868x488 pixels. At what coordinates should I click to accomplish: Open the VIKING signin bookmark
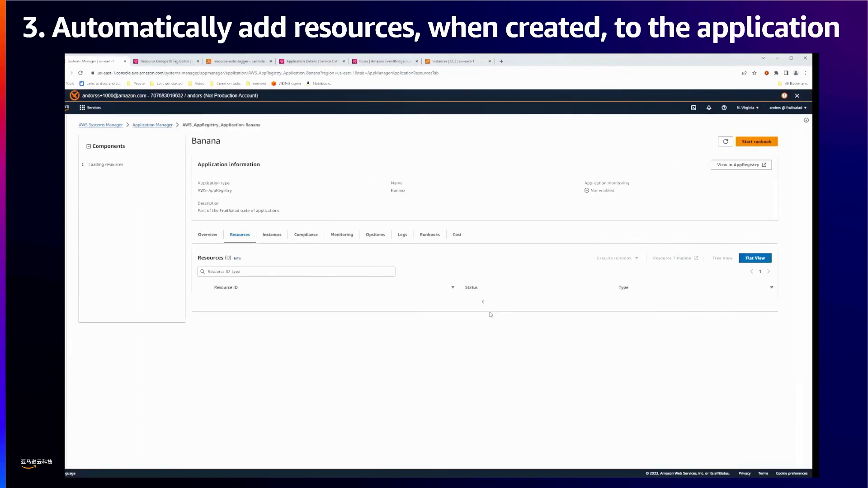tap(286, 84)
